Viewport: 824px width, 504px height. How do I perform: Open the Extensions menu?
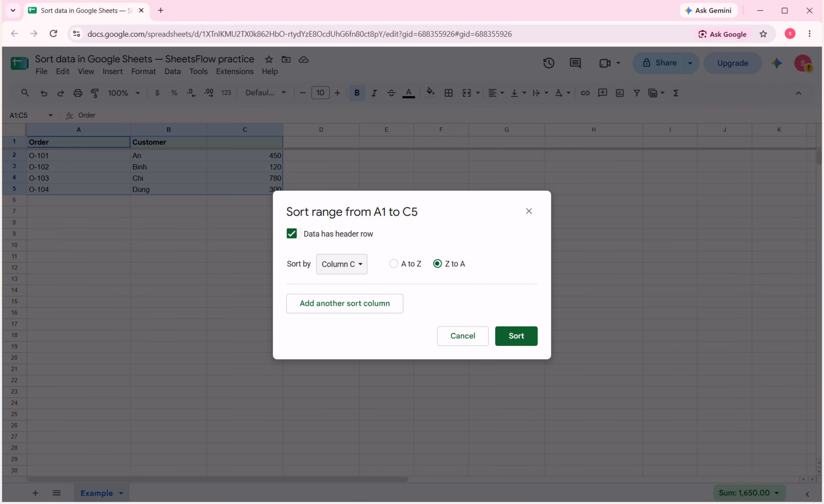click(234, 71)
